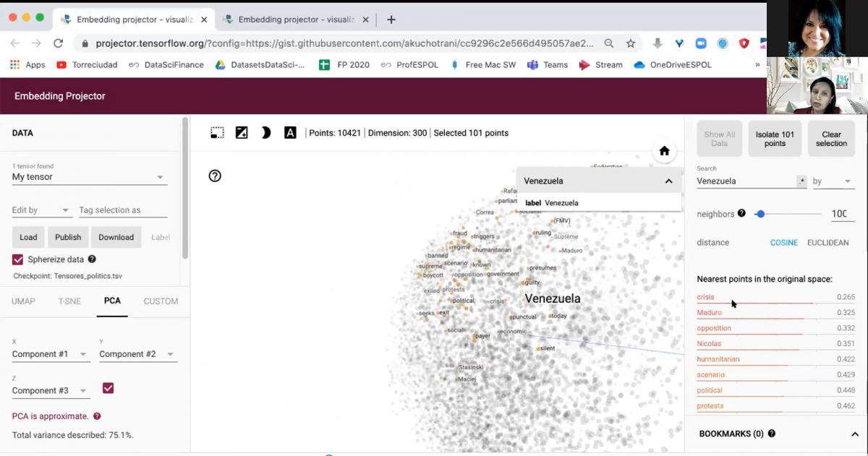Reset view with the home icon

click(664, 151)
